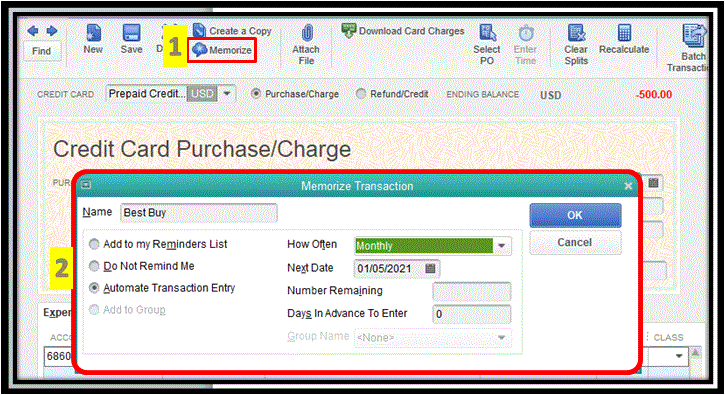This screenshot has width=725, height=395.
Task: Click Create a Copy
Action: click(232, 31)
